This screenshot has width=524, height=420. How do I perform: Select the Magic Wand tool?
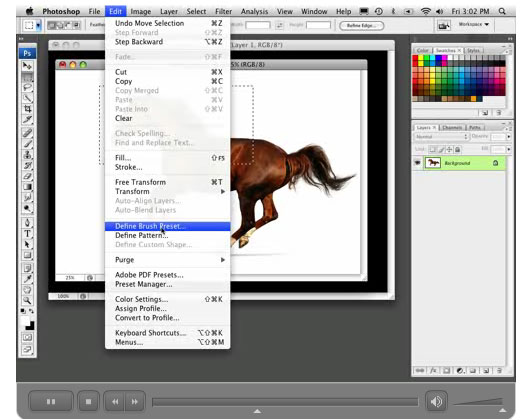[27, 98]
